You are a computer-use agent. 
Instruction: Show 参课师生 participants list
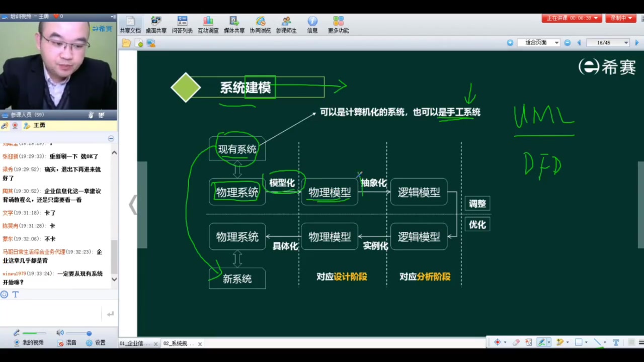click(x=286, y=24)
